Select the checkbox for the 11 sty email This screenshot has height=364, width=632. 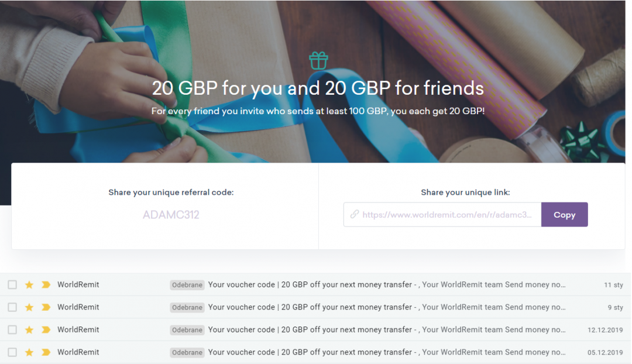coord(12,285)
